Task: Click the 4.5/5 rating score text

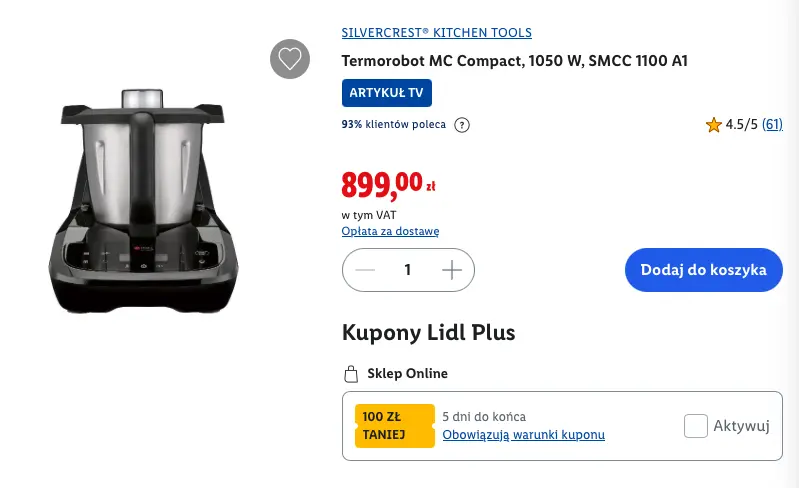Action: 741,125
